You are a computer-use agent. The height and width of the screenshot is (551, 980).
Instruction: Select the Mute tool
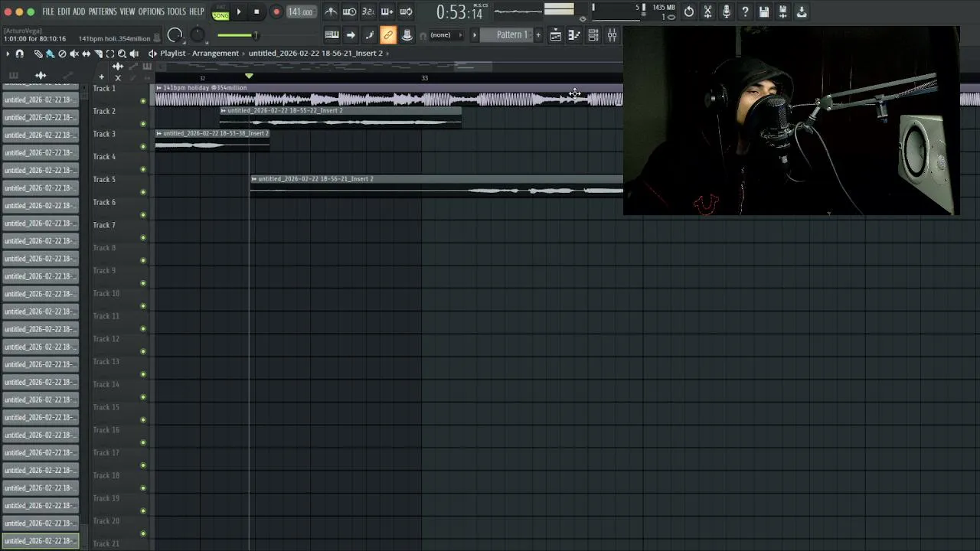point(74,54)
